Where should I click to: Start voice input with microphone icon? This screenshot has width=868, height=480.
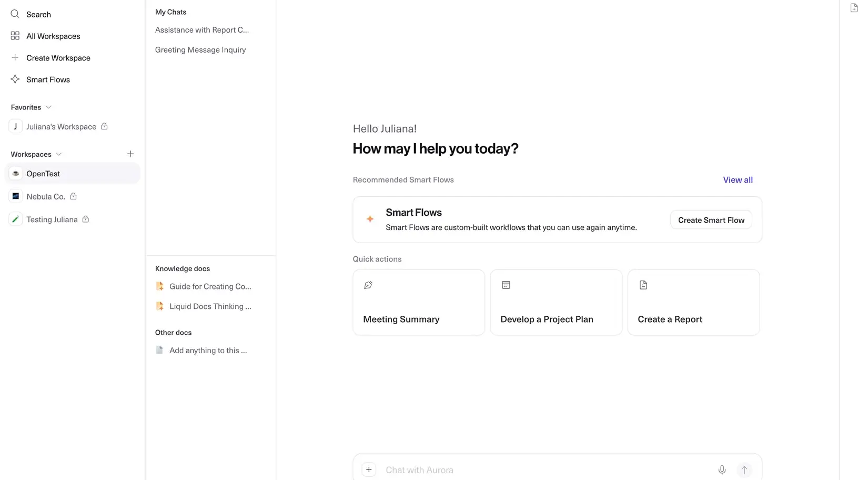(x=722, y=470)
